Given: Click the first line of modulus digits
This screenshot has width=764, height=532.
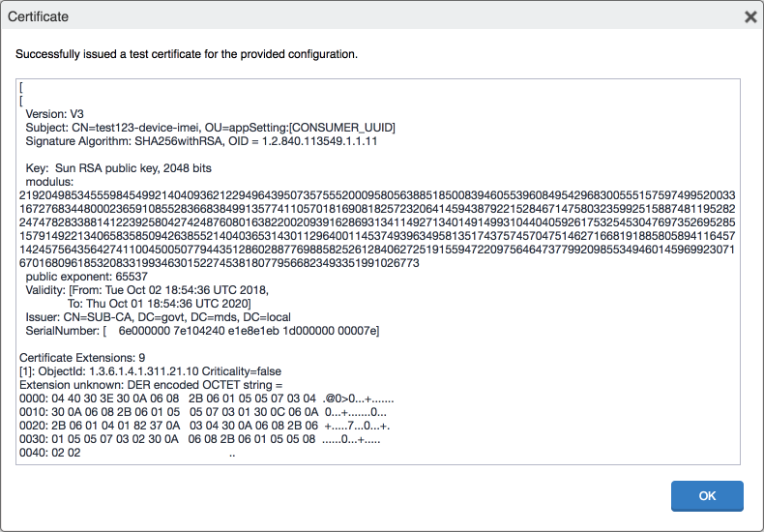Looking at the screenshot, I should point(377,195).
